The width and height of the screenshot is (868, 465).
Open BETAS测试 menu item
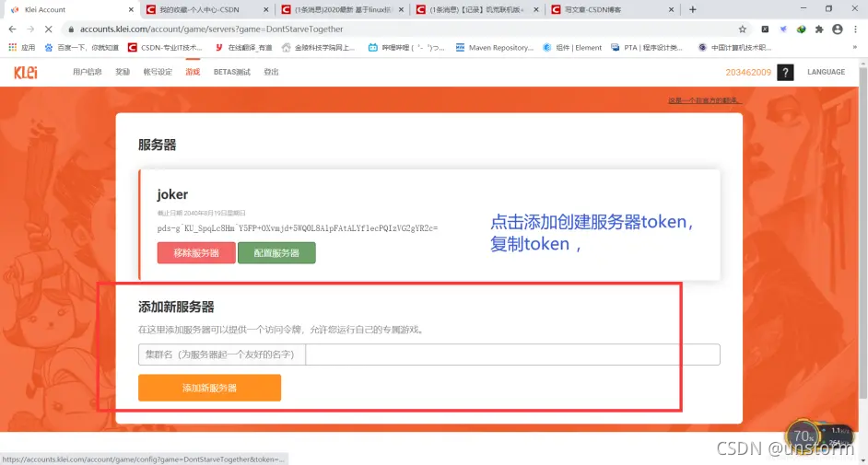click(x=232, y=72)
